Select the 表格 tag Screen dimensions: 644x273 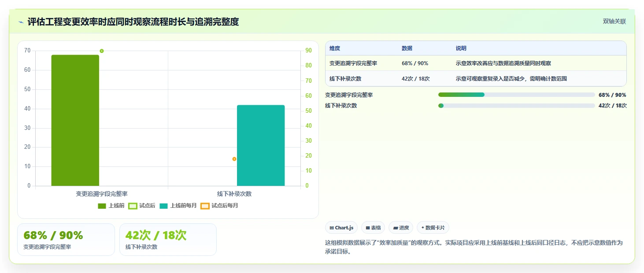click(373, 228)
